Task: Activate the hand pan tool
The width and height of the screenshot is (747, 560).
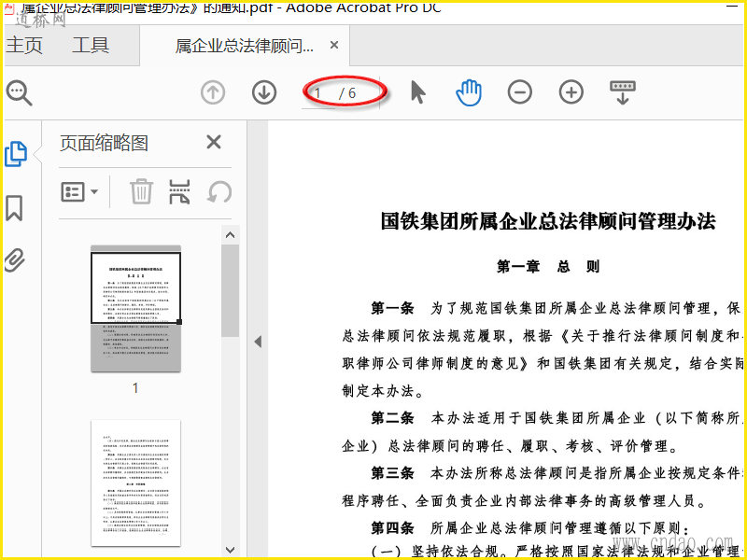Action: (469, 92)
